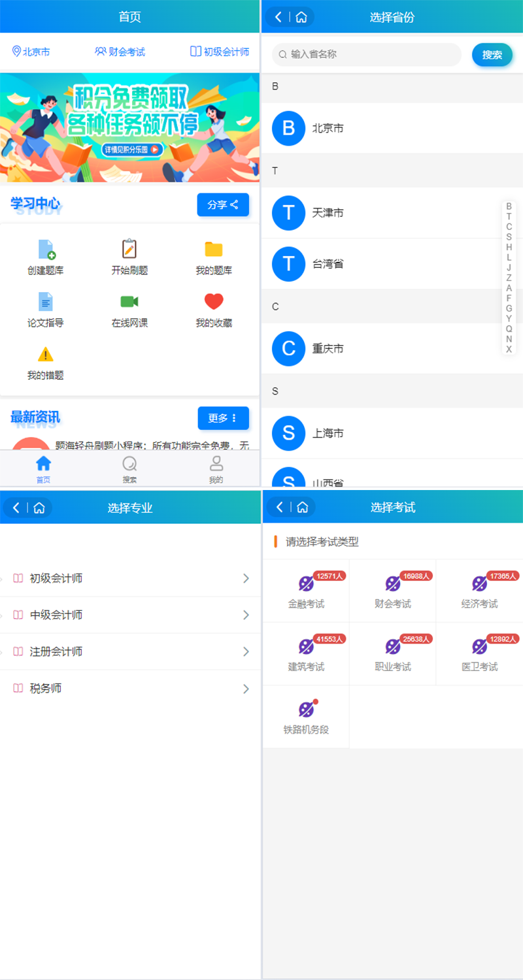The image size is (523, 980).
Task: Expand the 税务师 row chevron
Action: 246,689
